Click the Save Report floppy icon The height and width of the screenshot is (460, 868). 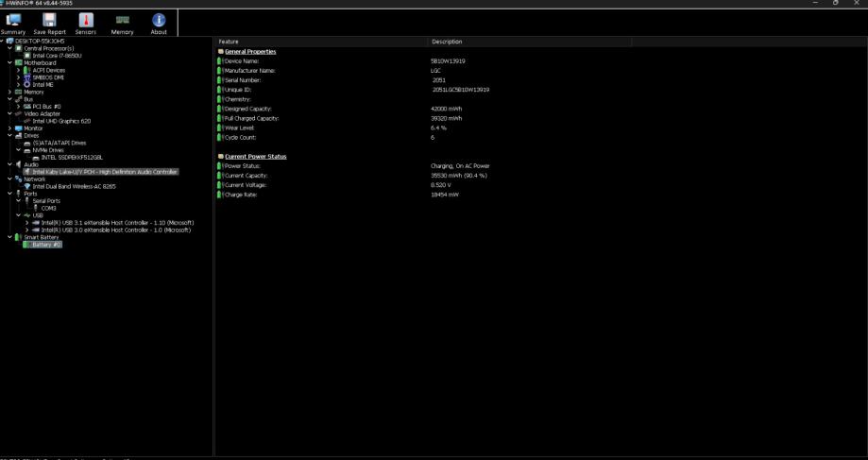click(49, 24)
